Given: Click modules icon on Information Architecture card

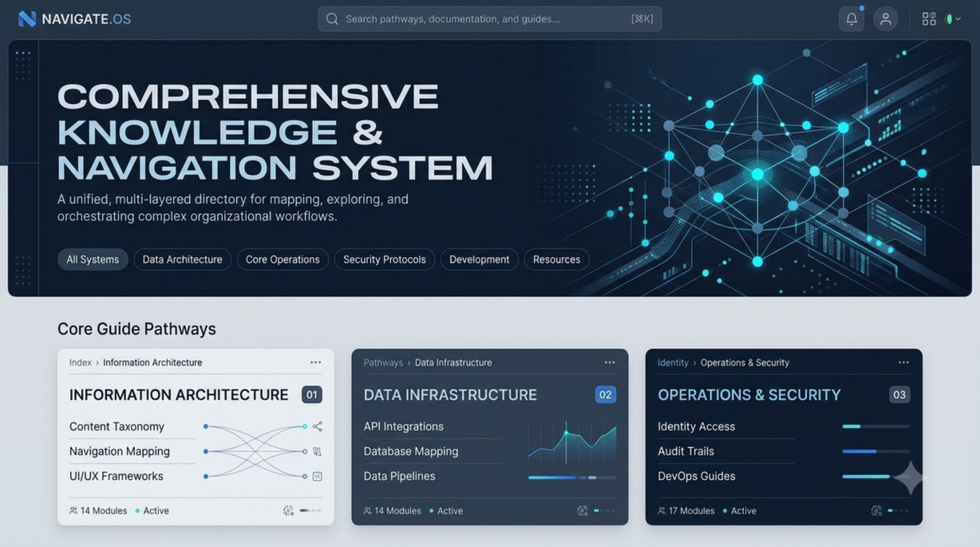Looking at the screenshot, I should click(x=74, y=511).
